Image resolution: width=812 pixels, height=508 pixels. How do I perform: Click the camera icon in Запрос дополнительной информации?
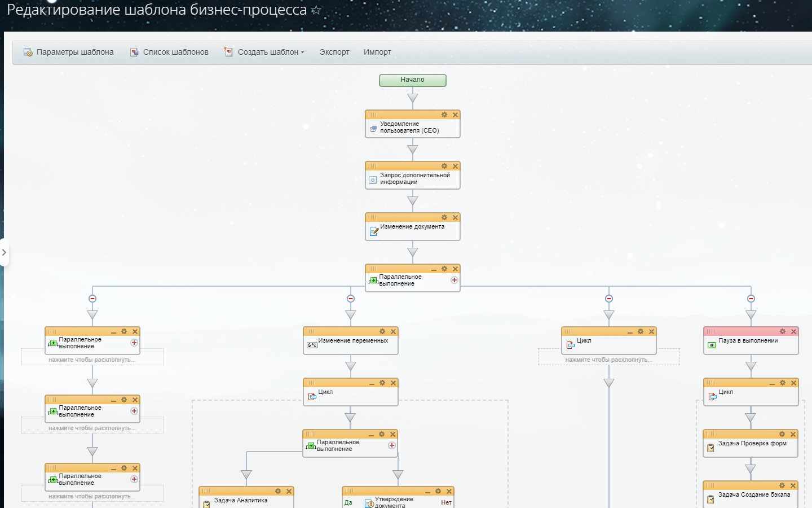[x=373, y=179]
